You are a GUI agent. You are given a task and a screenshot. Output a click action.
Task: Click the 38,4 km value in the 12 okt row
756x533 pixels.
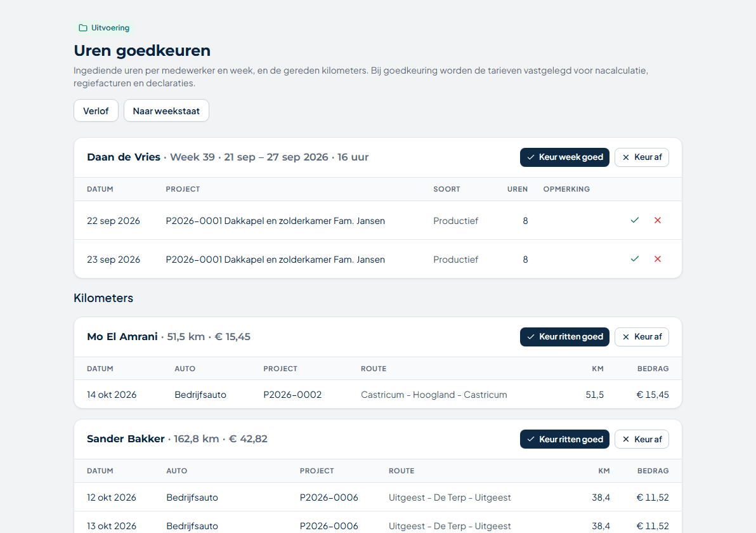pyautogui.click(x=601, y=497)
